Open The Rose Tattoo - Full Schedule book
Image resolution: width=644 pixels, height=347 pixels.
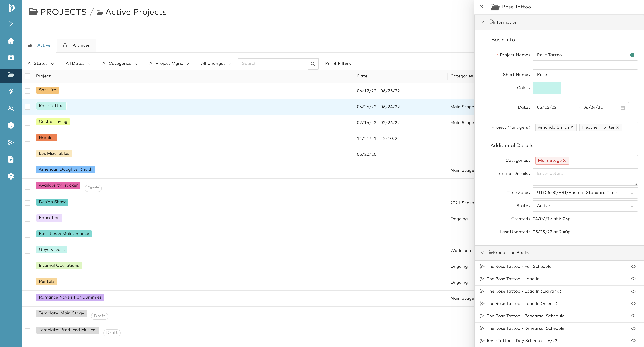click(x=519, y=267)
